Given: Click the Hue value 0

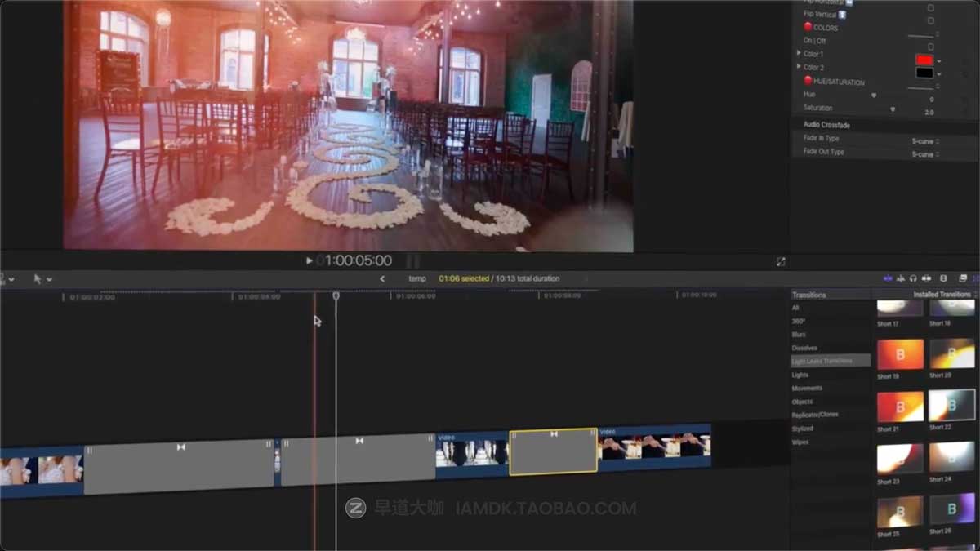Looking at the screenshot, I should [931, 99].
